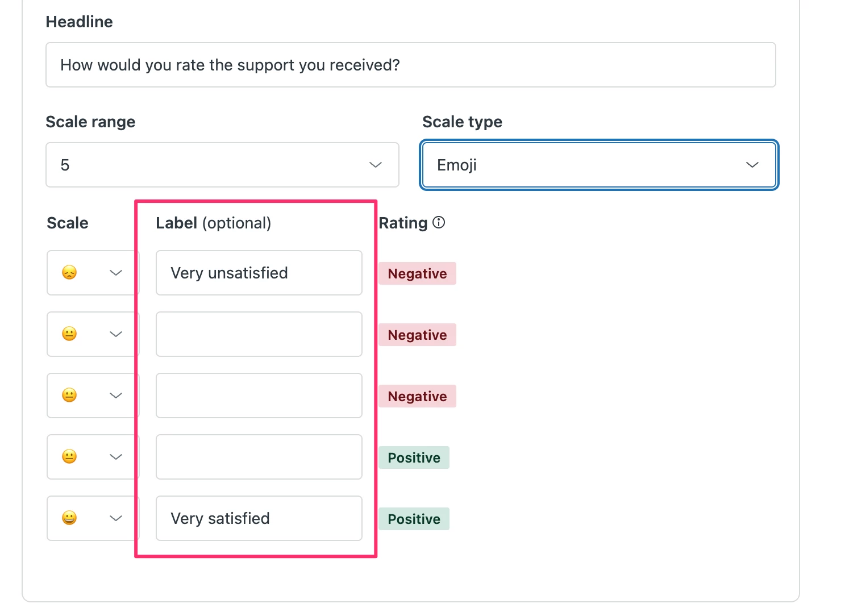Viewport: 849px width, 616px height.
Task: Click the fourth row neutral emoji
Action: 69,457
